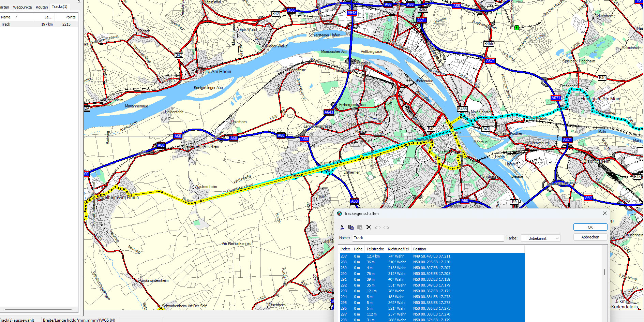Screen dimensions: 644x322
Task: Click the Name input field containing Track
Action: [428, 238]
